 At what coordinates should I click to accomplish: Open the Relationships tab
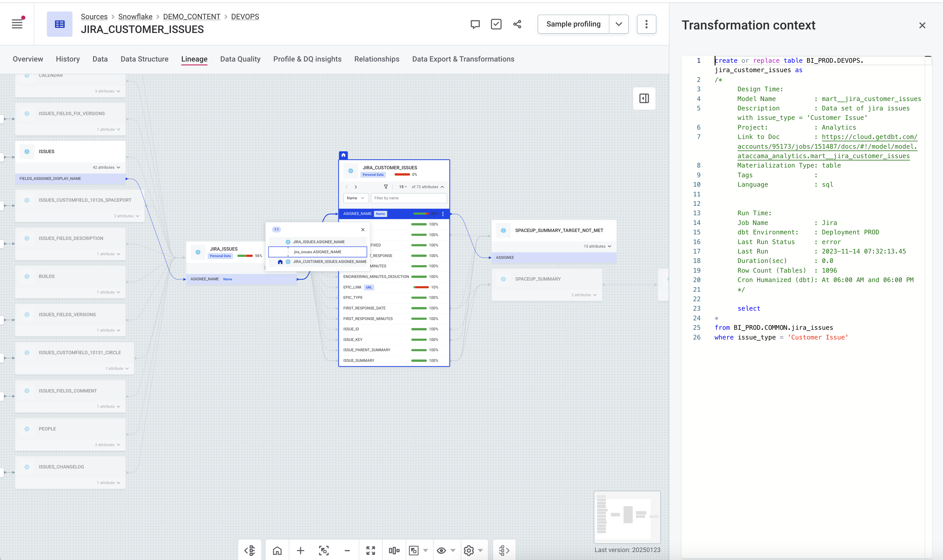377,59
